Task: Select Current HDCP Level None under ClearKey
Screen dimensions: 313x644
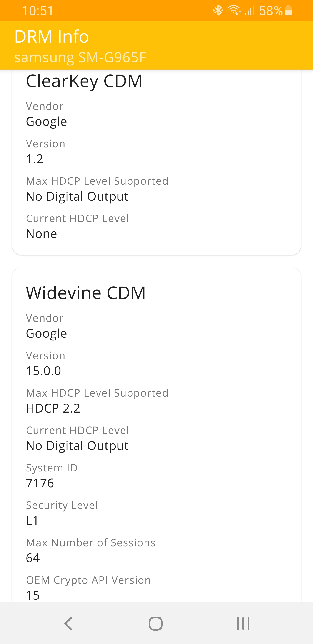Action: point(42,233)
